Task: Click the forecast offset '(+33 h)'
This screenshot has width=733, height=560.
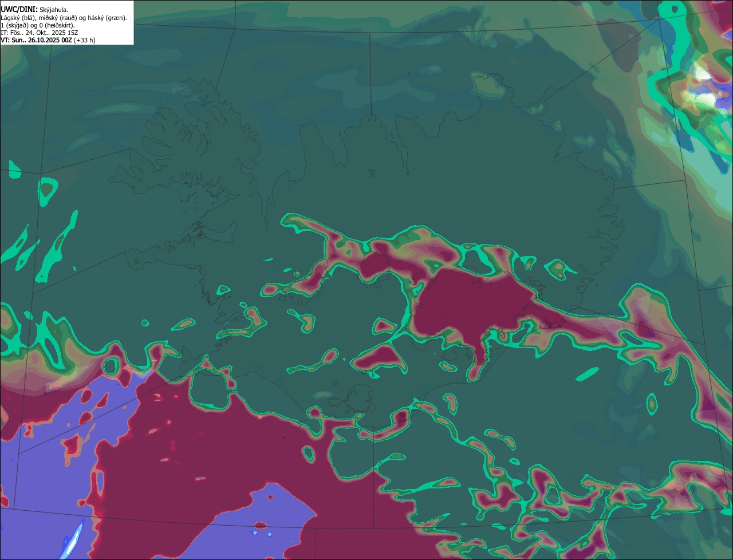Action: point(84,40)
